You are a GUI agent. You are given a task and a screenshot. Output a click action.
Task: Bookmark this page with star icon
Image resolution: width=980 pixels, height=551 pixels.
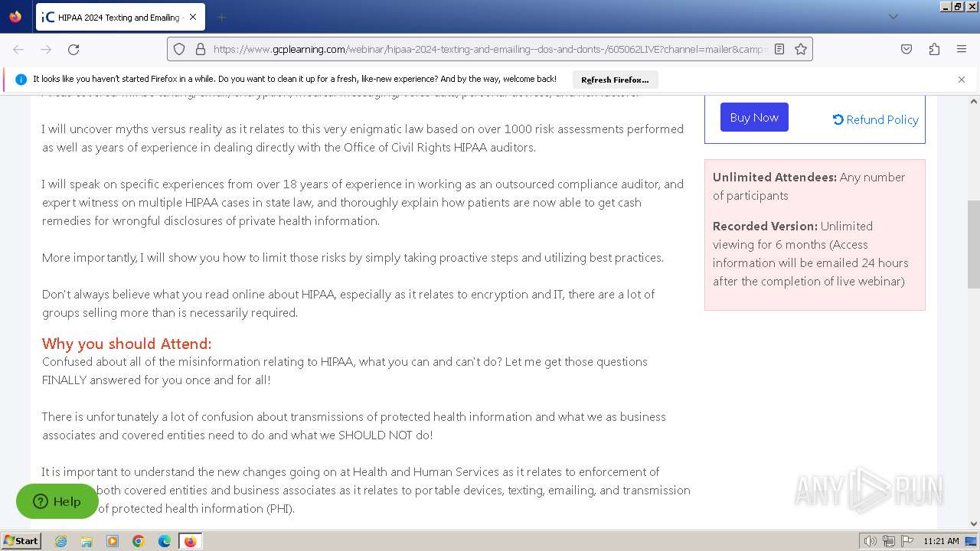coord(801,49)
